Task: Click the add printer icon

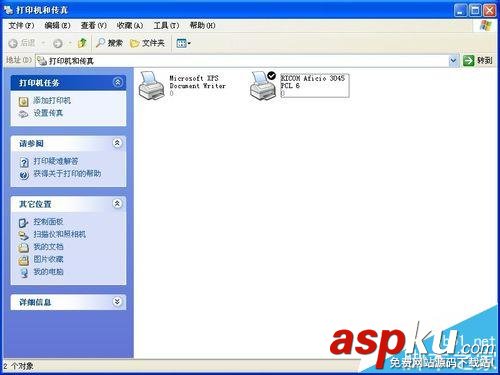Action: click(23, 101)
